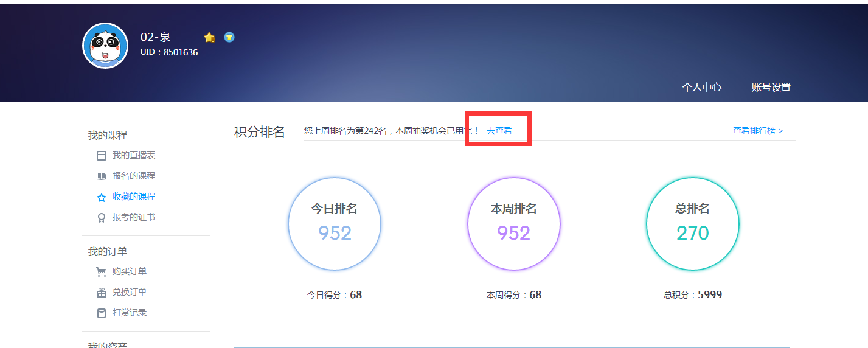Click the 我的课程 sidebar heading
The image size is (868, 348).
(x=108, y=135)
